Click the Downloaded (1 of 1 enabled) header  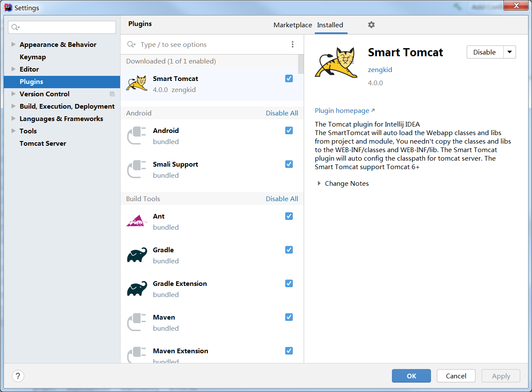pos(171,61)
